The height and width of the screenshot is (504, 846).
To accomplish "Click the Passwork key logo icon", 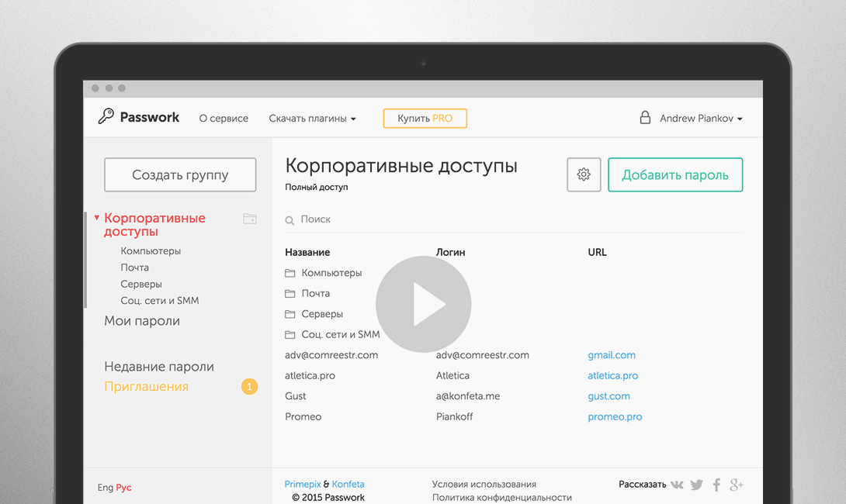I will tap(106, 116).
